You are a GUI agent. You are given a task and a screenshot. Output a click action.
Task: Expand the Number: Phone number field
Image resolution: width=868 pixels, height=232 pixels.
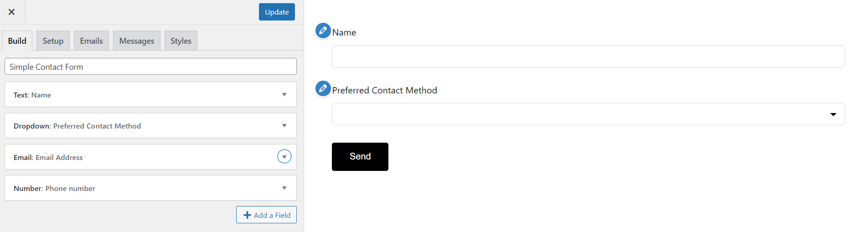tap(284, 188)
